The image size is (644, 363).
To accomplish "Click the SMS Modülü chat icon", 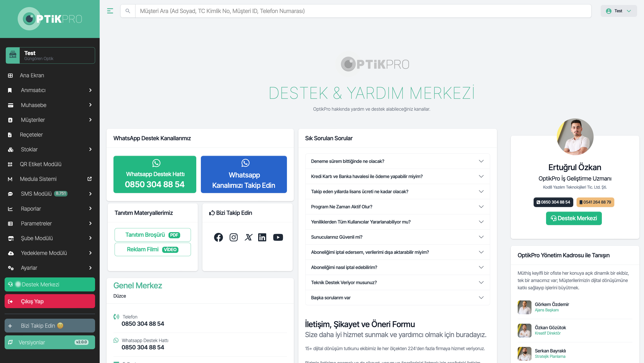I will point(10,194).
